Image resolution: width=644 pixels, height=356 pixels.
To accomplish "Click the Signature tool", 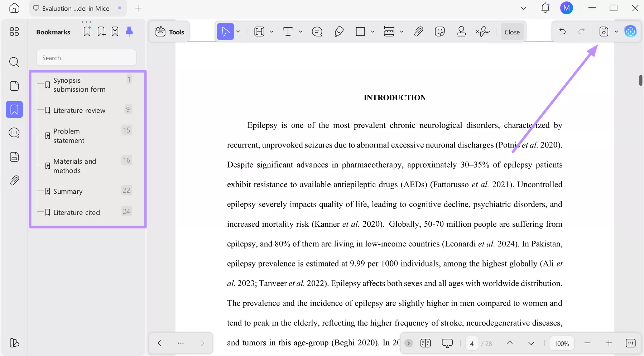I will pyautogui.click(x=483, y=32).
